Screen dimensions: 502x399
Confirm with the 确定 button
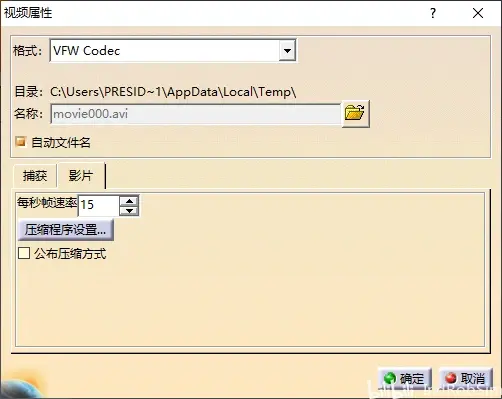405,378
